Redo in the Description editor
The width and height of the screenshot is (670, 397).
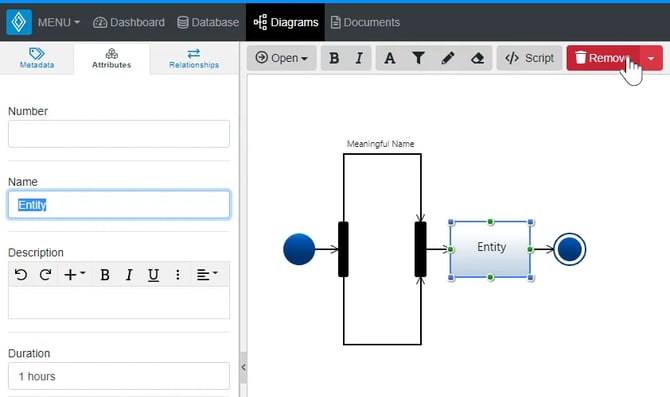click(45, 274)
